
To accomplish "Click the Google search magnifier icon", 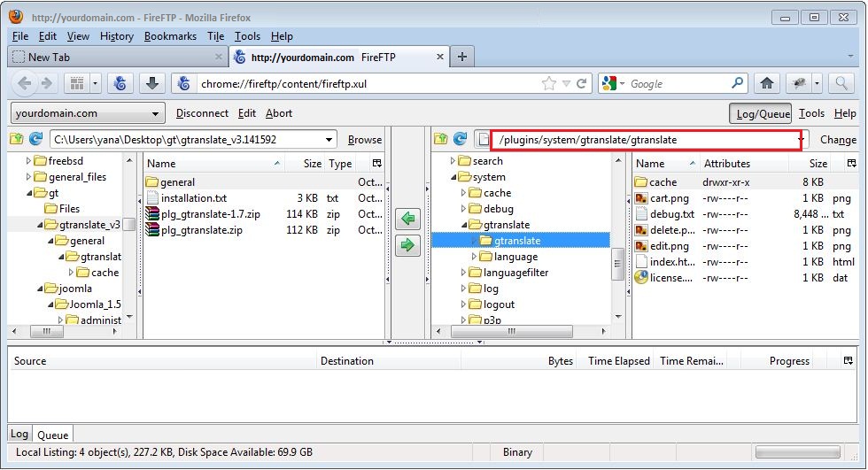I will pos(737,83).
